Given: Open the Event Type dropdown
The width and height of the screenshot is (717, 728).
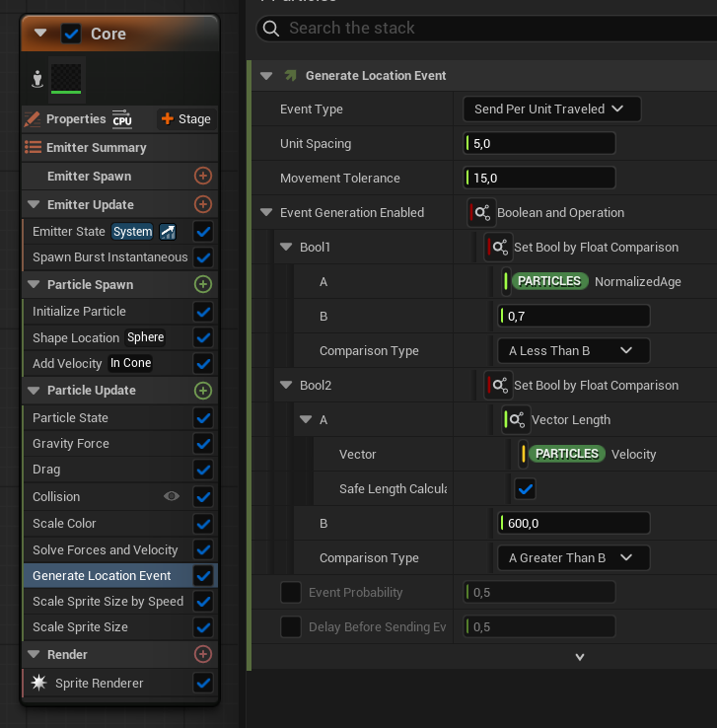Looking at the screenshot, I should [551, 109].
